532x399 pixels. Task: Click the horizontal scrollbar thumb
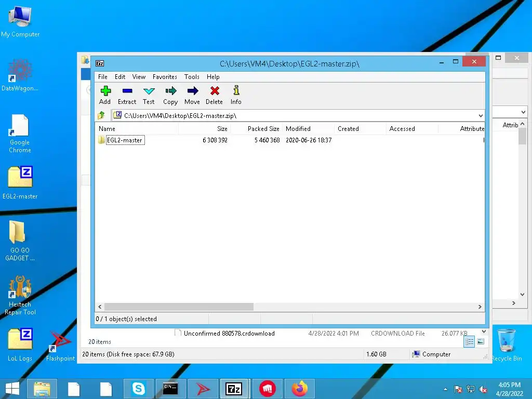tap(179, 307)
